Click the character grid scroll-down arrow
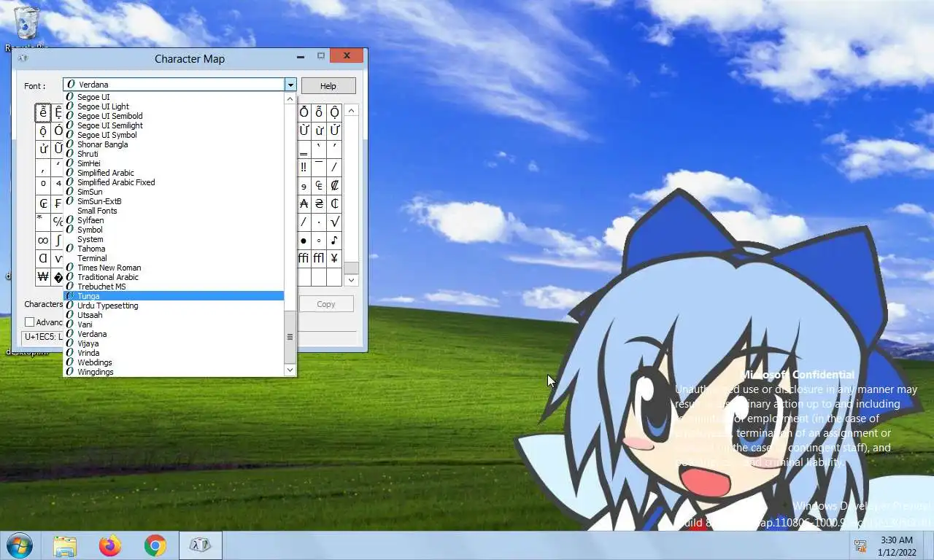 click(351, 280)
